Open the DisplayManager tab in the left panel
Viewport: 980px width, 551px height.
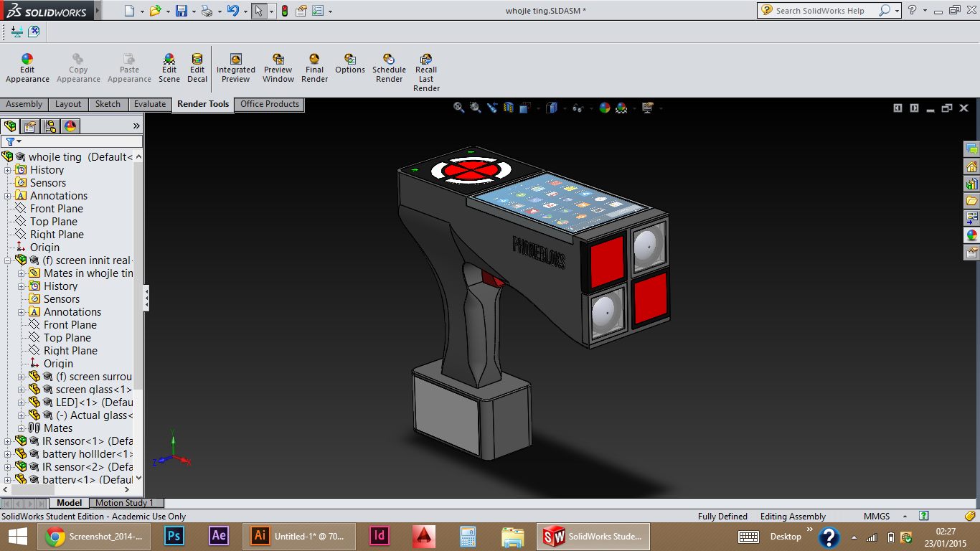(70, 126)
